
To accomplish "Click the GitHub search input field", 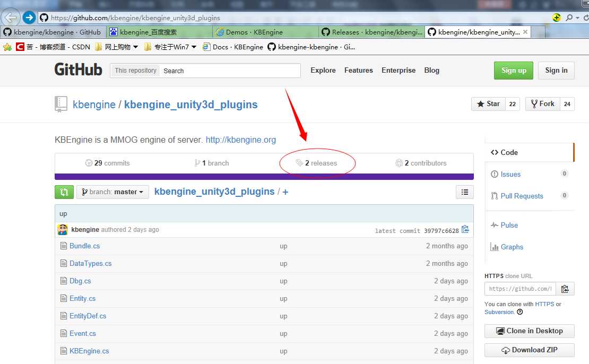I will 230,71.
